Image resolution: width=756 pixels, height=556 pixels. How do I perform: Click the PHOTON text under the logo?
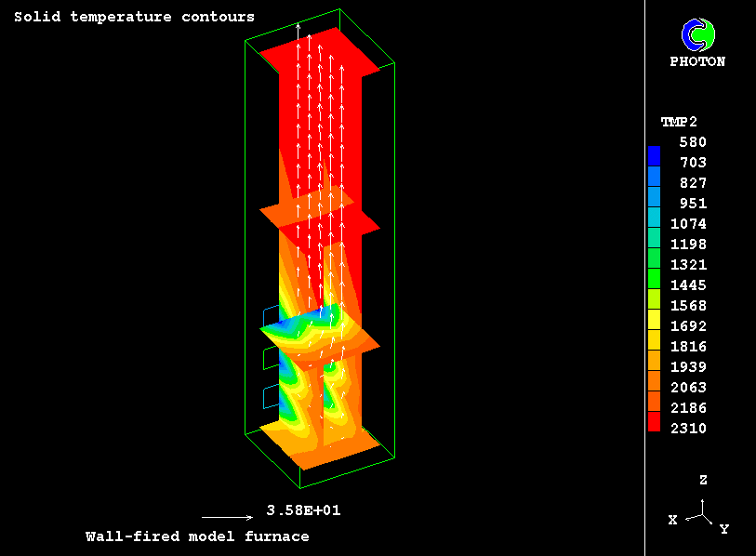click(x=697, y=61)
